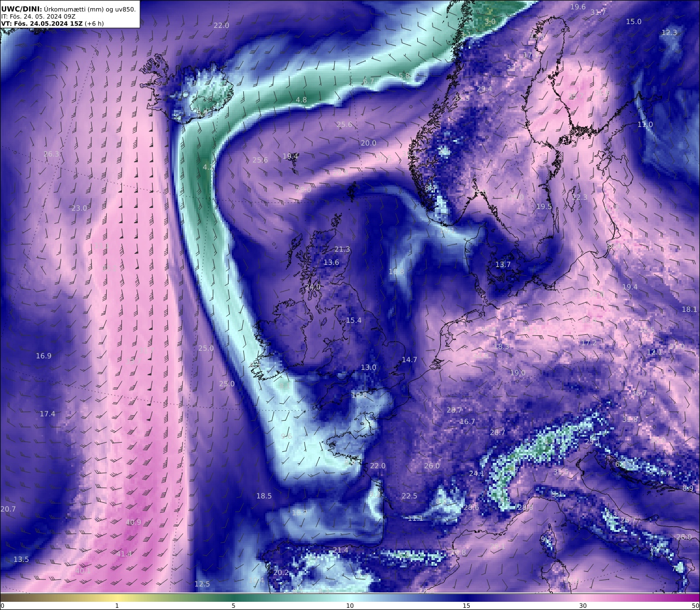
Task: Select the 13.5 value label
Action: 21,559
